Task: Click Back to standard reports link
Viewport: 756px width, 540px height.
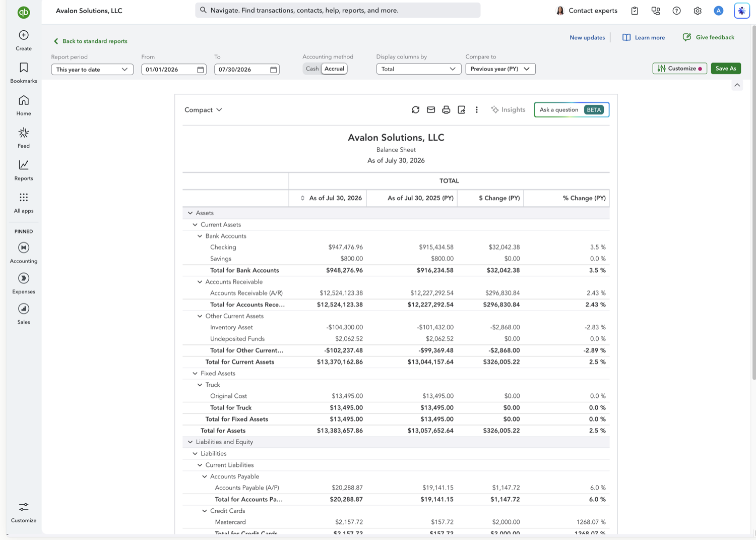Action: coord(90,41)
